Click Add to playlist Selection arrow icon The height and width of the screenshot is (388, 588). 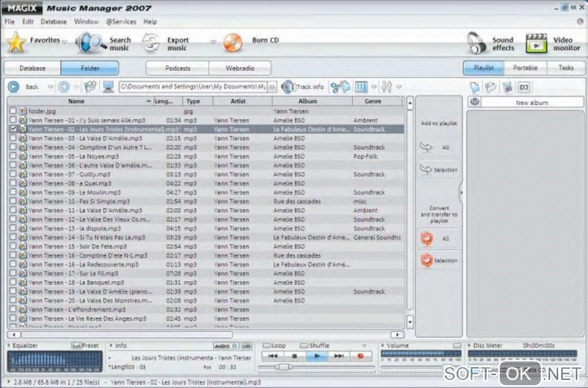tap(425, 169)
